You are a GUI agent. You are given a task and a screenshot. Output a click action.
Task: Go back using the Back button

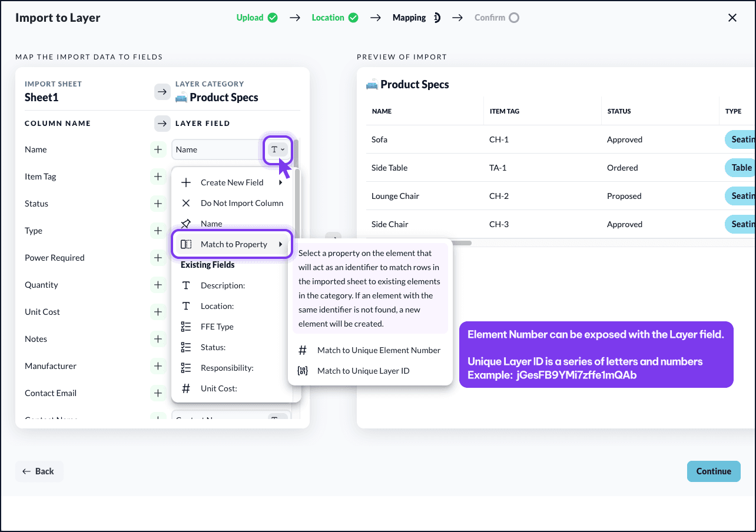click(39, 471)
